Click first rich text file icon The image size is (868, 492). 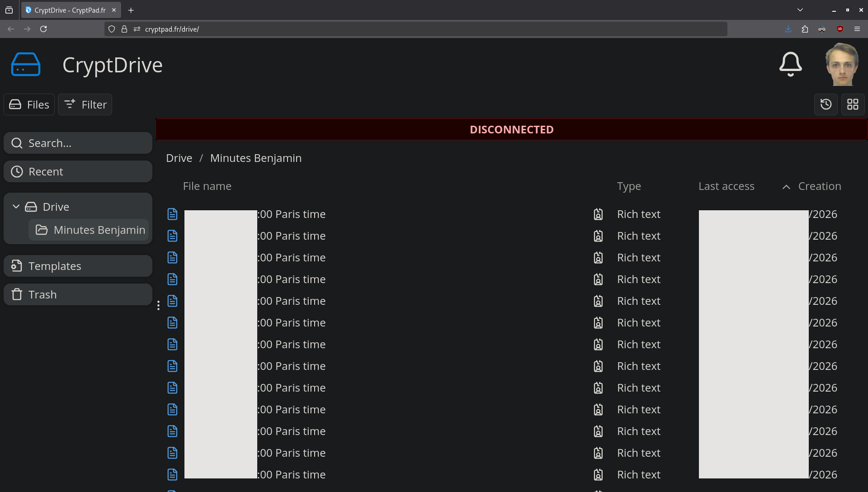pyautogui.click(x=172, y=214)
